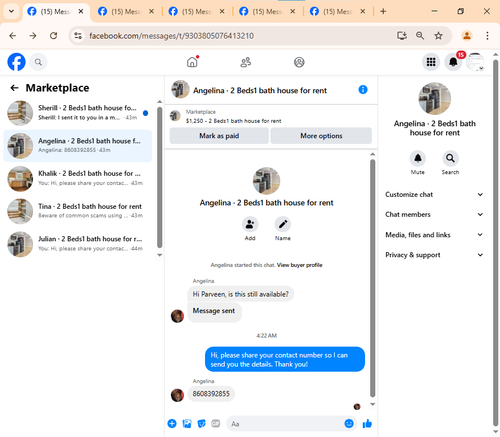The height and width of the screenshot is (437, 500).
Task: Click the install app icon in address bar
Action: pyautogui.click(x=402, y=36)
